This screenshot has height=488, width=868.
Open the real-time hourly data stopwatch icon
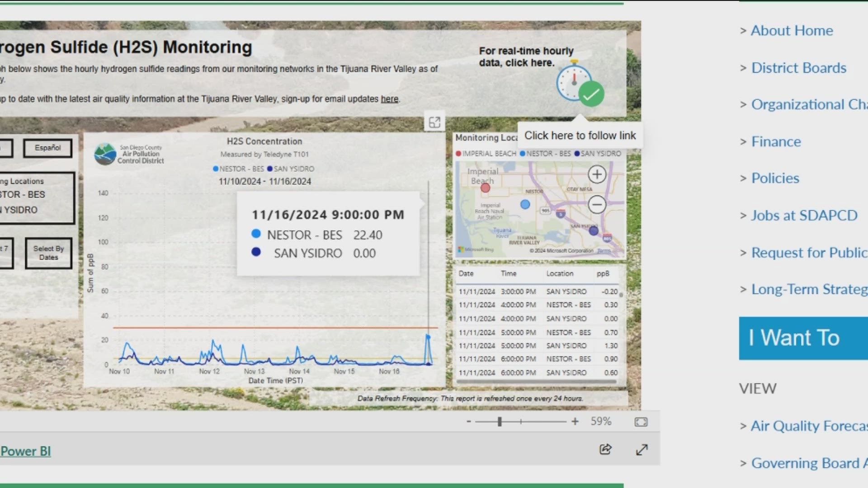[580, 84]
